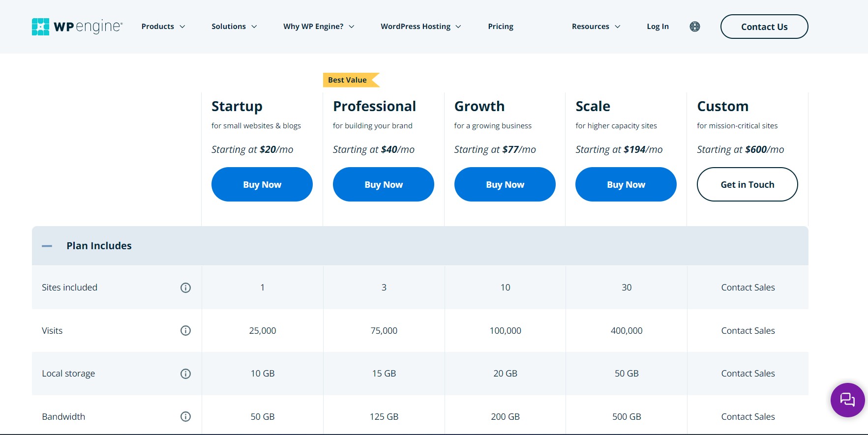Open the Why WP Engine? dropdown

[319, 27]
